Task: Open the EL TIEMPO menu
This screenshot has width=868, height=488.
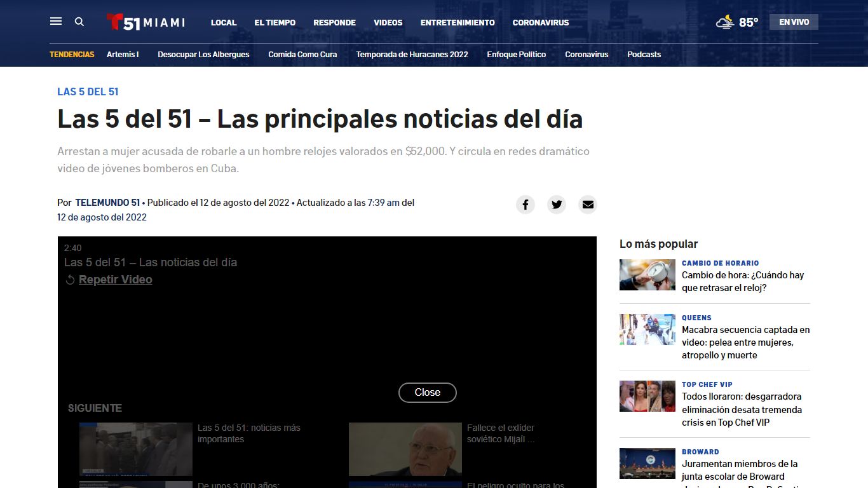Action: coord(275,22)
